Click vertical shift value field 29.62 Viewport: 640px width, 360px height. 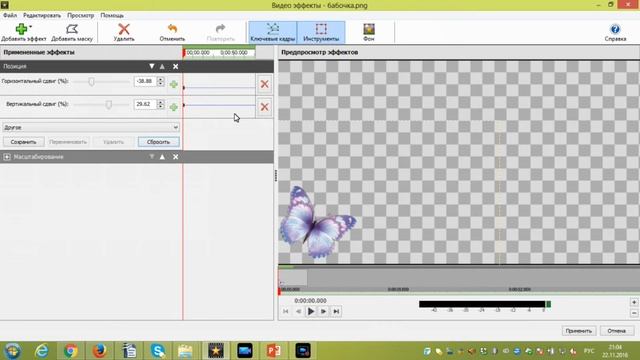(x=145, y=104)
